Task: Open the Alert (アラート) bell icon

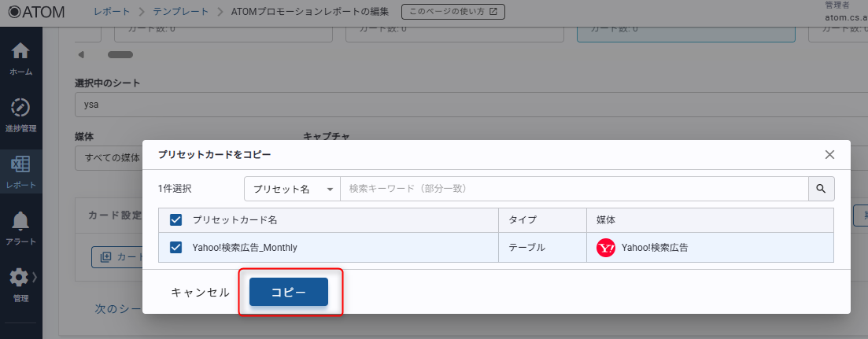Action: click(x=20, y=222)
